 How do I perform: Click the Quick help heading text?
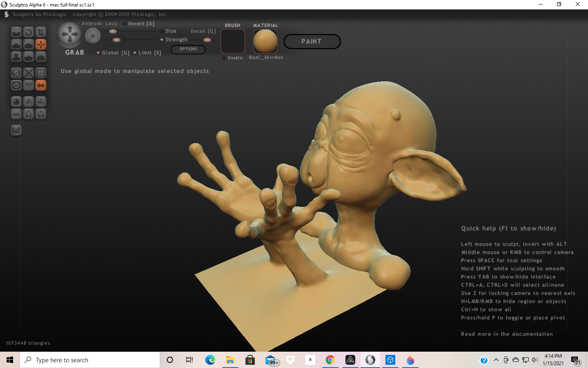508,229
